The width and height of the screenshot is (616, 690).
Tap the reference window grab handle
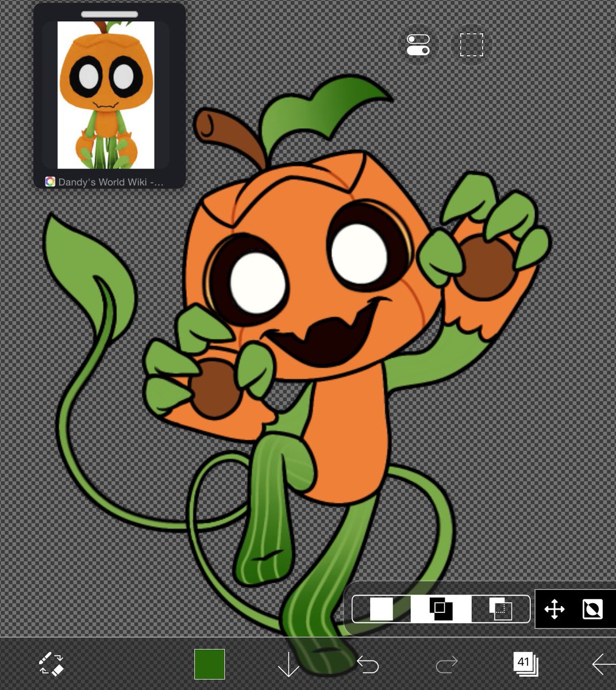click(x=109, y=14)
